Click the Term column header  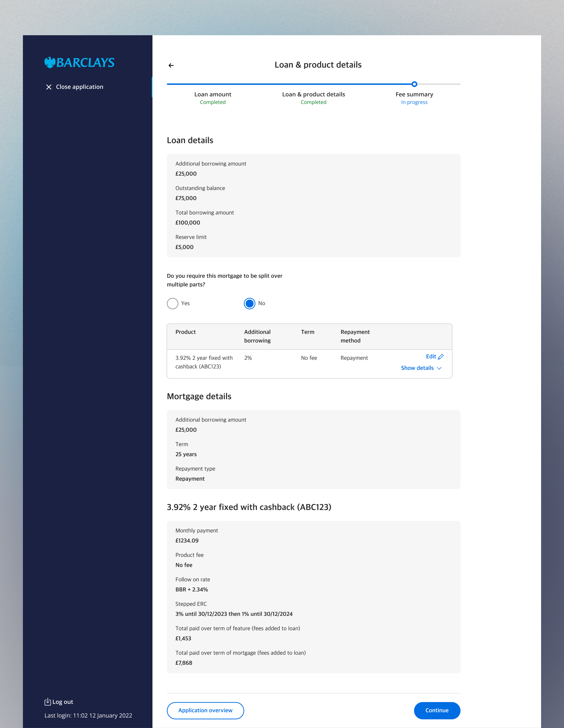click(308, 332)
